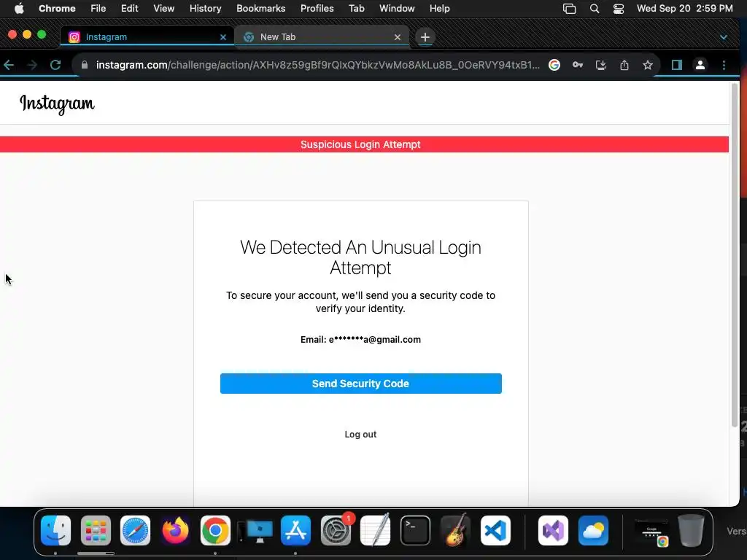Open TextEdit from the dock
The image size is (747, 560).
376,531
